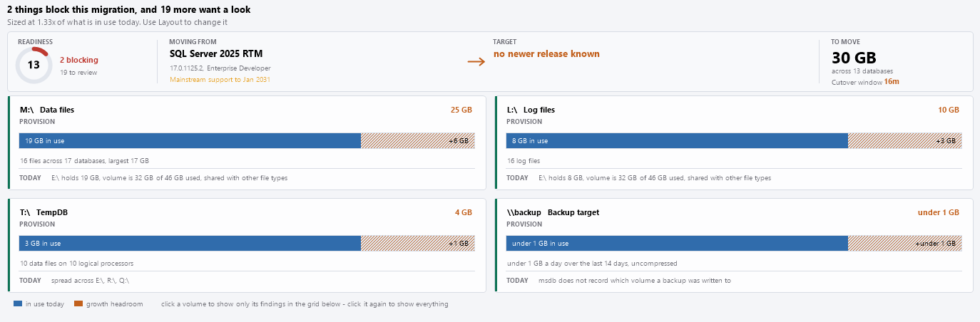
Task: Click the 'Cutover window 16m' value
Action: (x=865, y=82)
